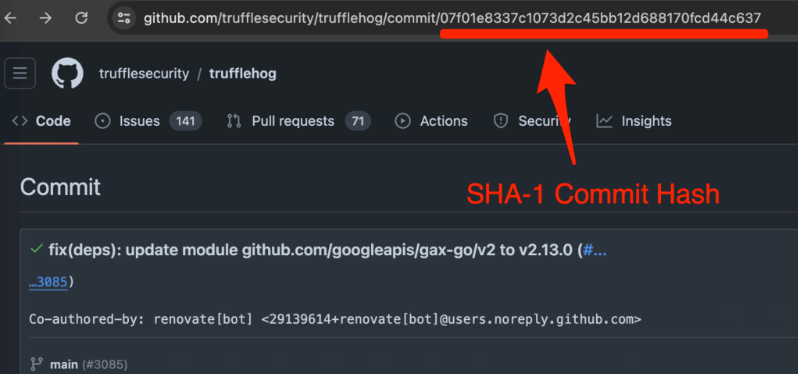Click the browser back arrow
Screen dimensions: 798x374
click(10, 18)
